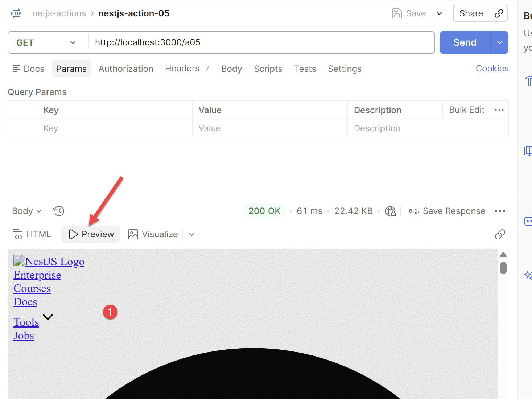The image size is (532, 399).
Task: Open more options for the response
Action: pyautogui.click(x=500, y=211)
